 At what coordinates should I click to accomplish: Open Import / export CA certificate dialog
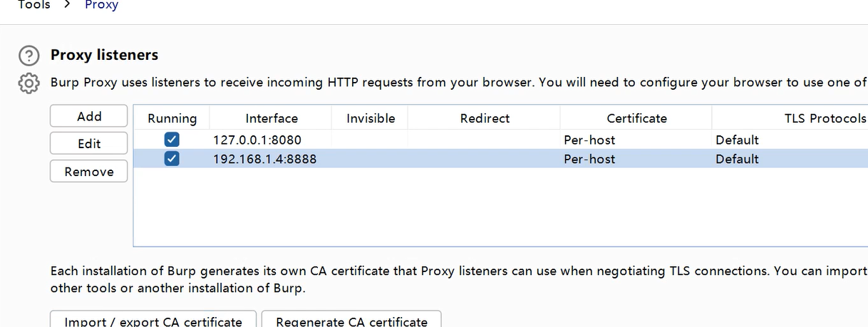(153, 321)
